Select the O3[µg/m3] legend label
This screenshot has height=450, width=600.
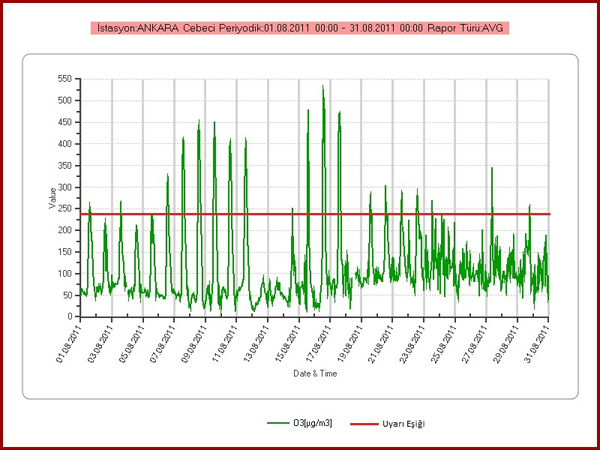316,424
